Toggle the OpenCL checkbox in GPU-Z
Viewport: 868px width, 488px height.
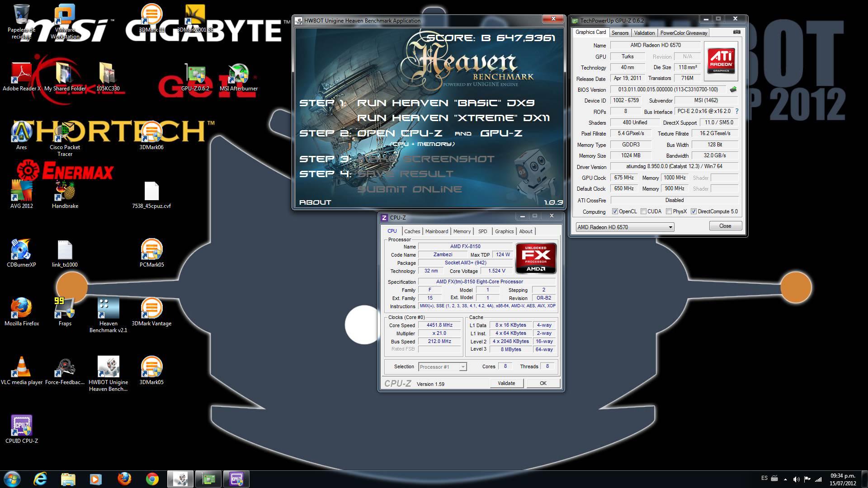(614, 211)
